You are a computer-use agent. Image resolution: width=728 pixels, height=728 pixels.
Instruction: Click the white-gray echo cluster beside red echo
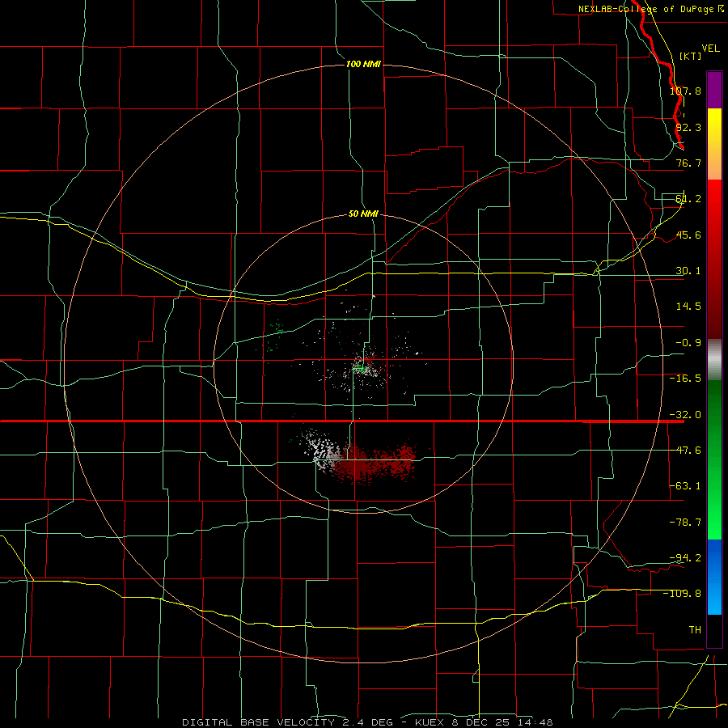coord(321,450)
